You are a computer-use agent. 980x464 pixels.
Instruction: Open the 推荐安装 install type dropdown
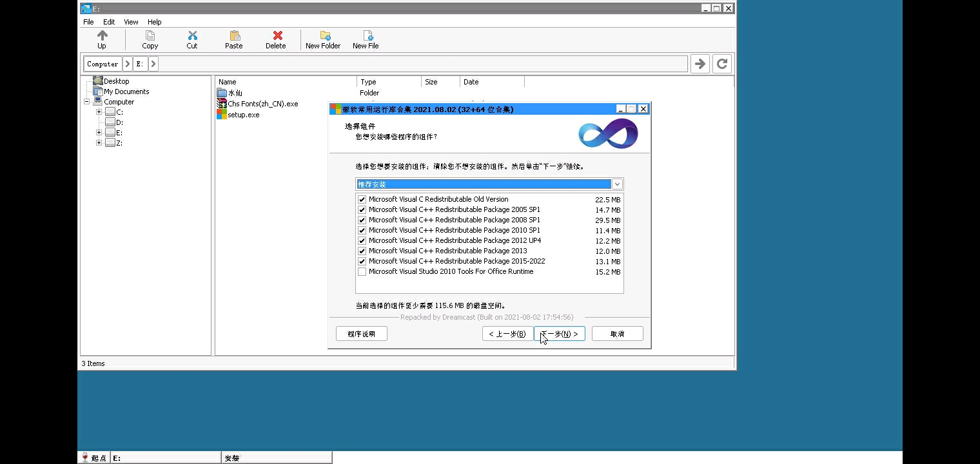tap(616, 184)
